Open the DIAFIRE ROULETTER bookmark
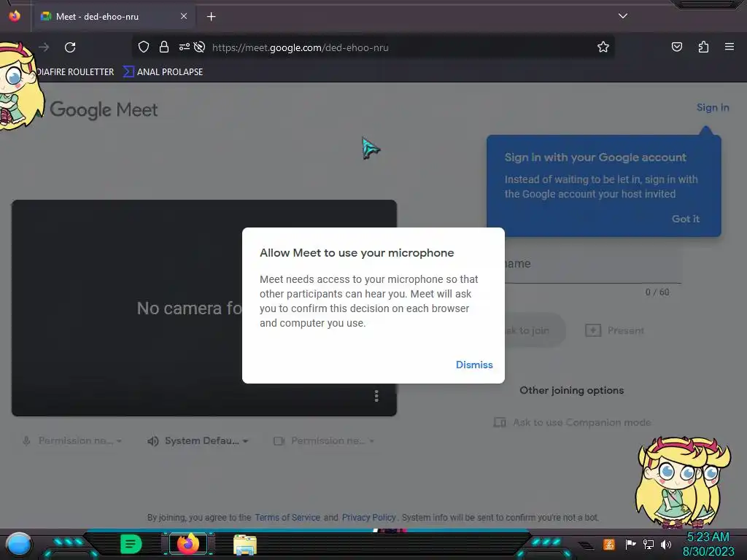 (x=75, y=72)
